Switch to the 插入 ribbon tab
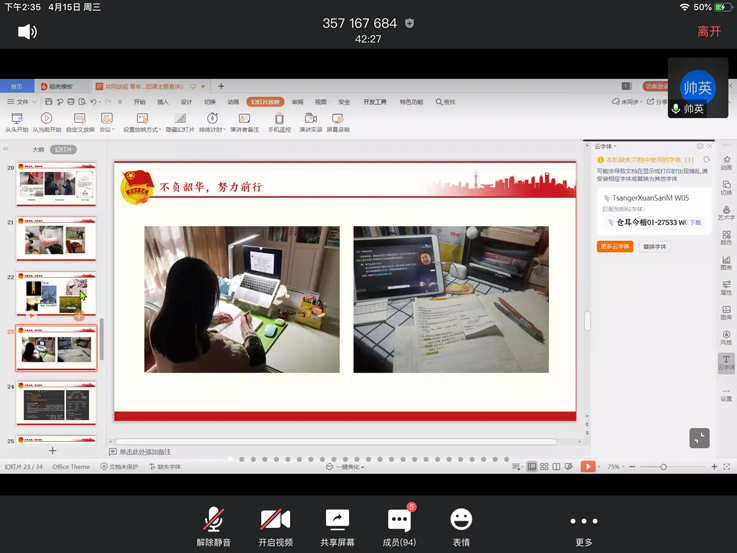The width and height of the screenshot is (737, 553). click(x=163, y=102)
